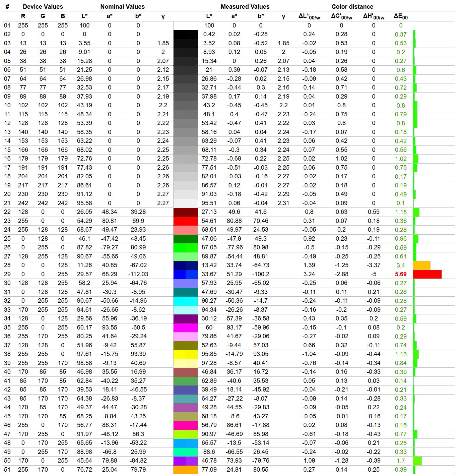459x476 pixels.
Task: Click the dark navy swatch in row 28
Action: click(185, 265)
